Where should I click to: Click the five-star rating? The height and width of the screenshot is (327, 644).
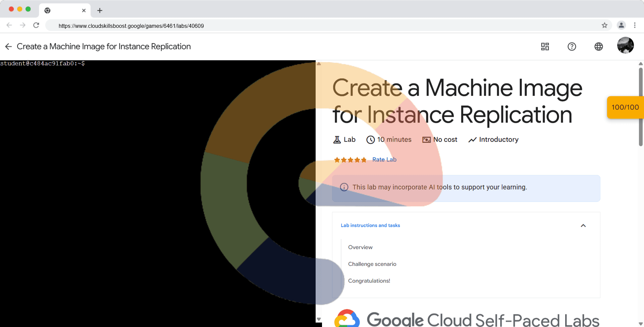point(350,160)
